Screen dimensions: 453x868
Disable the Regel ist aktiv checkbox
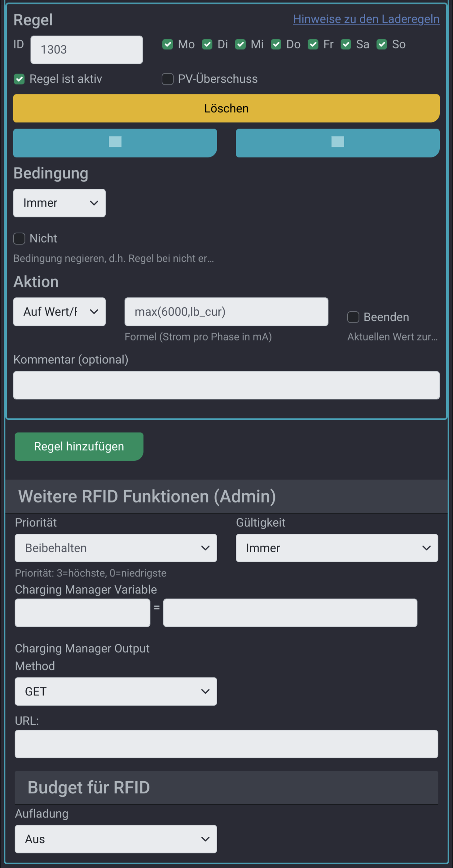click(x=19, y=79)
